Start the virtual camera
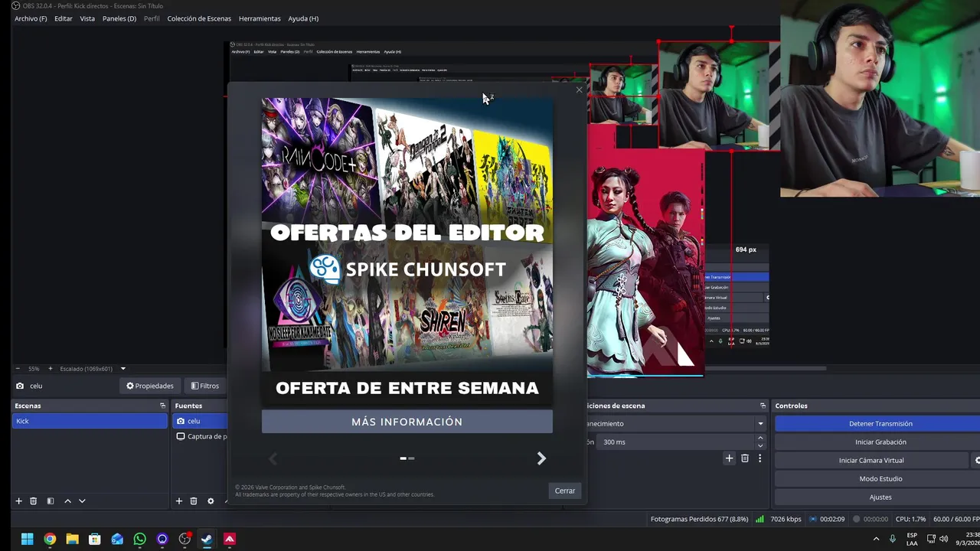The image size is (980, 551). (871, 460)
